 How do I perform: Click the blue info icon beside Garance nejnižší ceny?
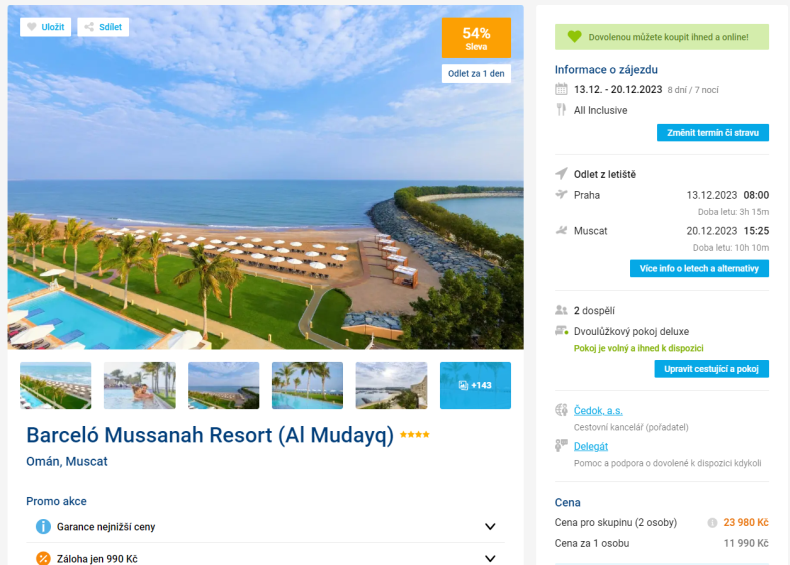click(x=43, y=527)
